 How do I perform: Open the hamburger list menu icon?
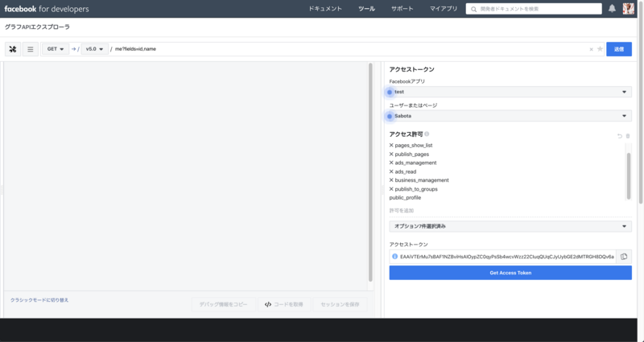pyautogui.click(x=31, y=49)
